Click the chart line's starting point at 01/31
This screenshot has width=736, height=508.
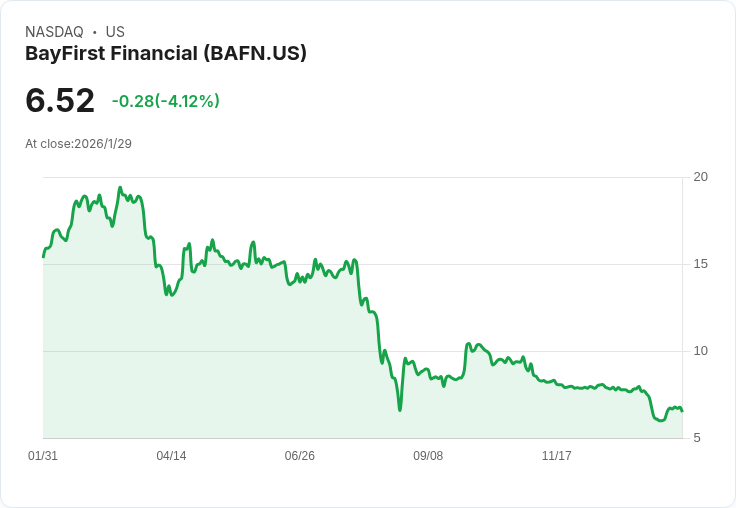43,257
